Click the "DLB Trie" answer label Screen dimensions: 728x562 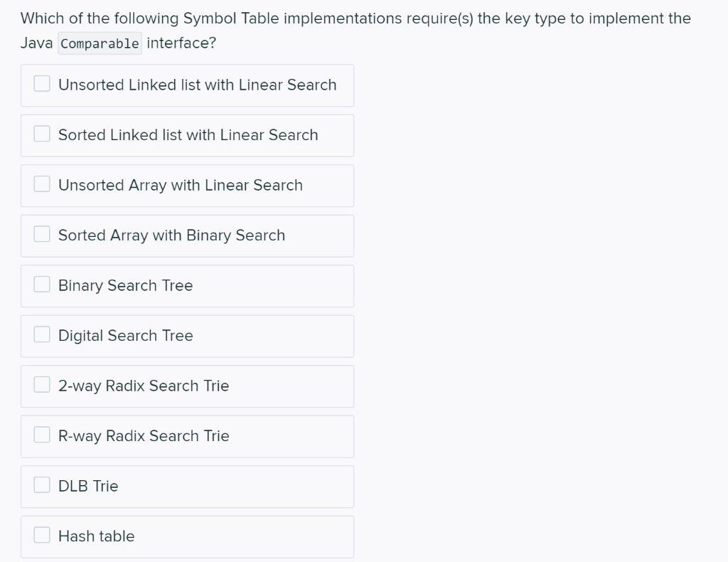[x=88, y=486]
